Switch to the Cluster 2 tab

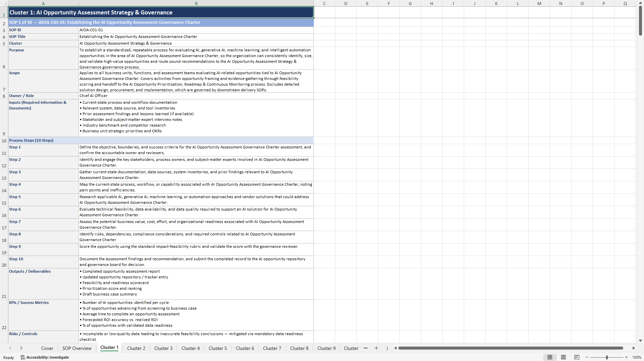coord(136,348)
